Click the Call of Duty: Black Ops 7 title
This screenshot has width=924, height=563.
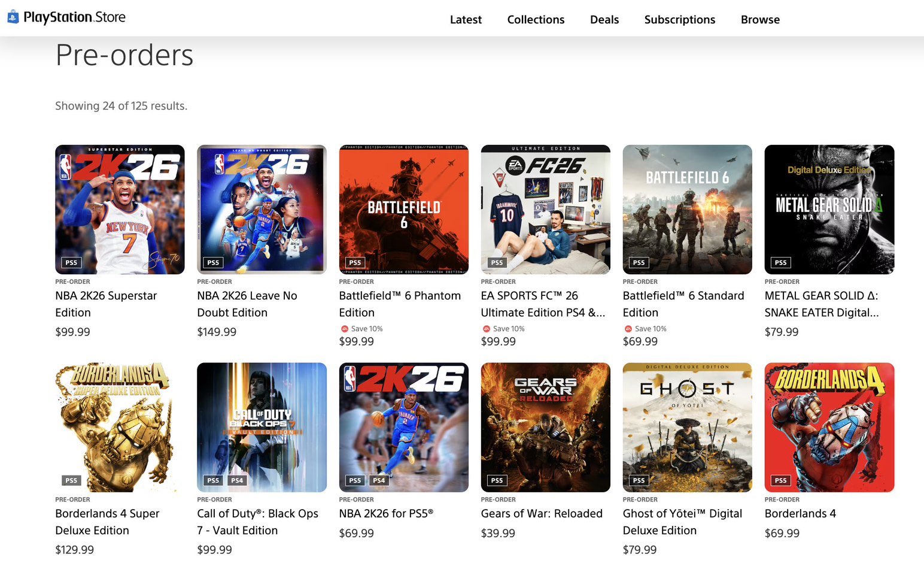tap(257, 522)
